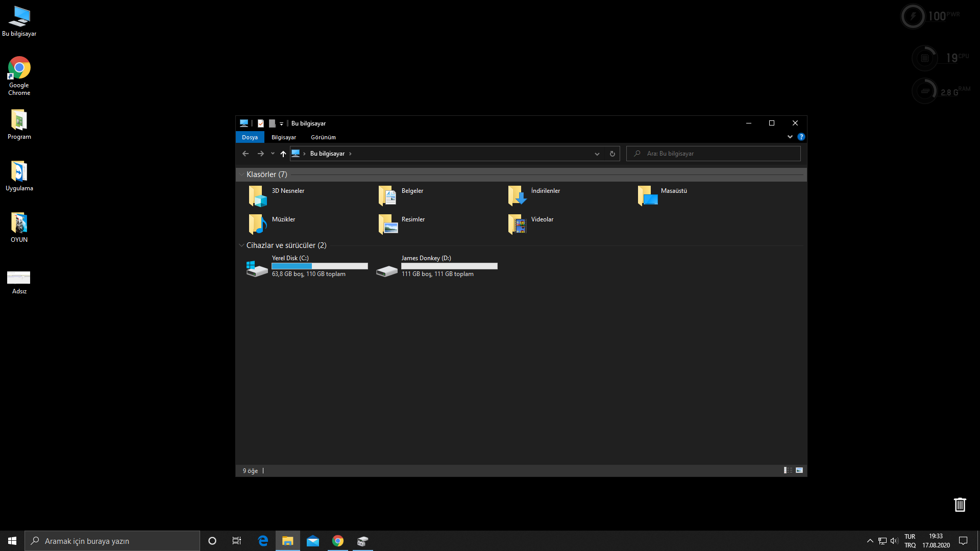
Task: Click the Properties quick access toolbar icon
Action: (261, 123)
